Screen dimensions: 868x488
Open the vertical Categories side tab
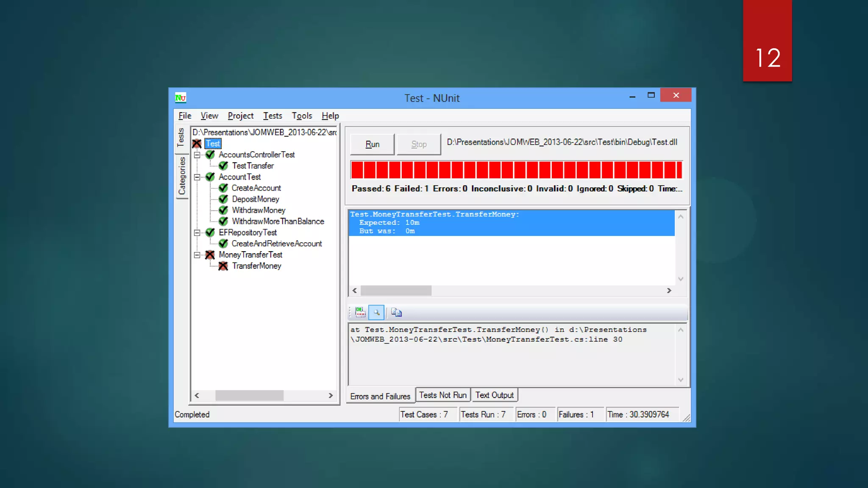coord(182,176)
